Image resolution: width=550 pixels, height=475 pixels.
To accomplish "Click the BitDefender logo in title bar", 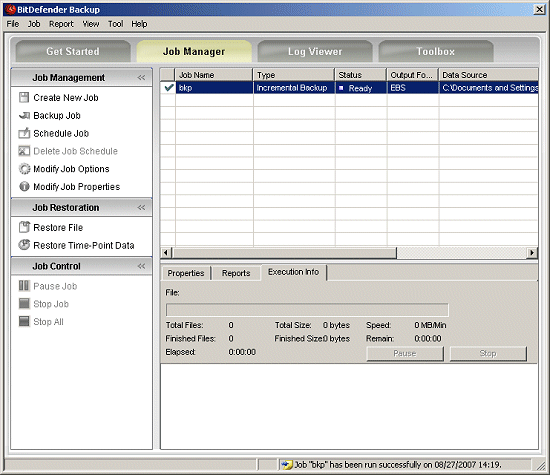I will [10, 9].
